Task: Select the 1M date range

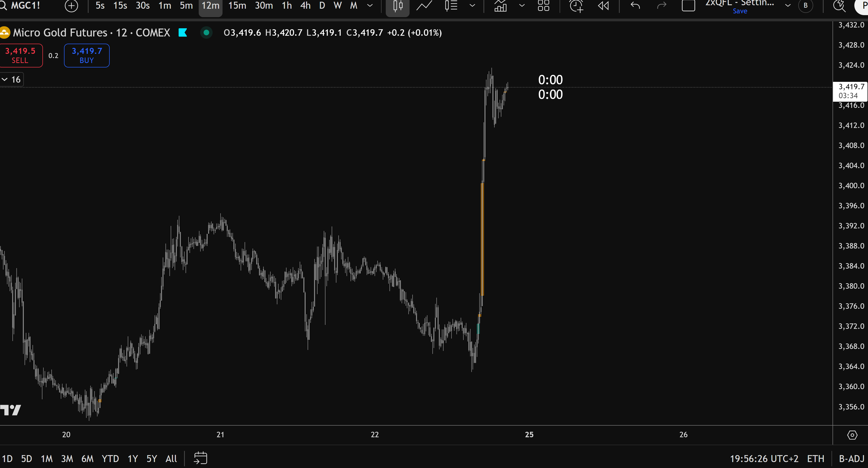Action: 46,459
